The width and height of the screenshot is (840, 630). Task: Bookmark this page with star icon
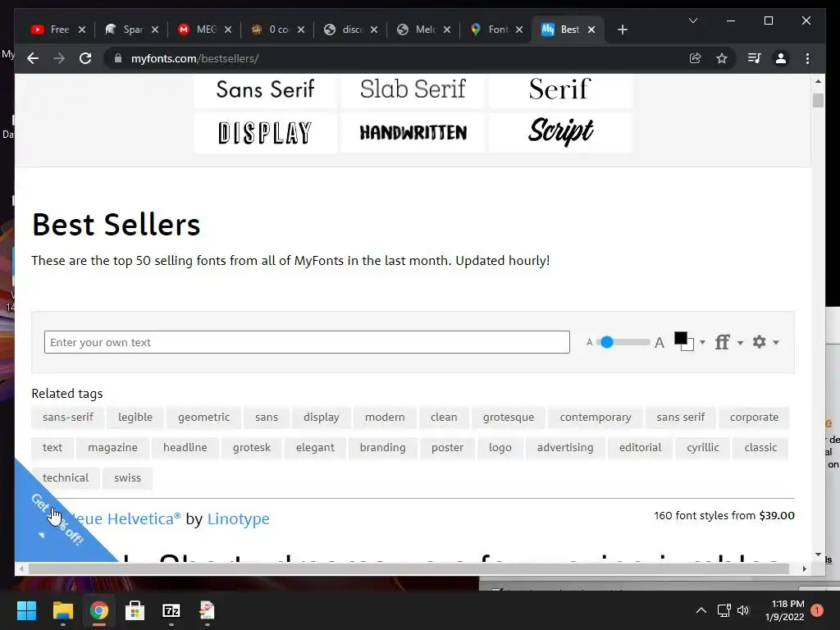(x=722, y=58)
